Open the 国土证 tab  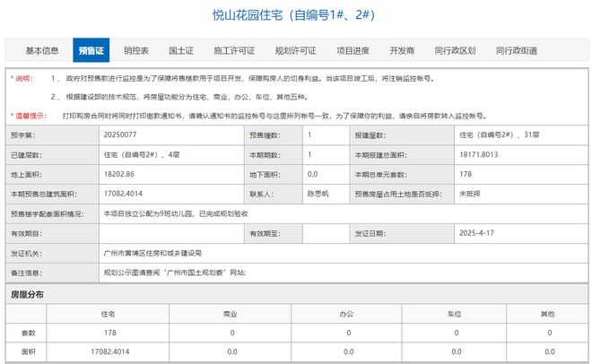click(x=181, y=50)
